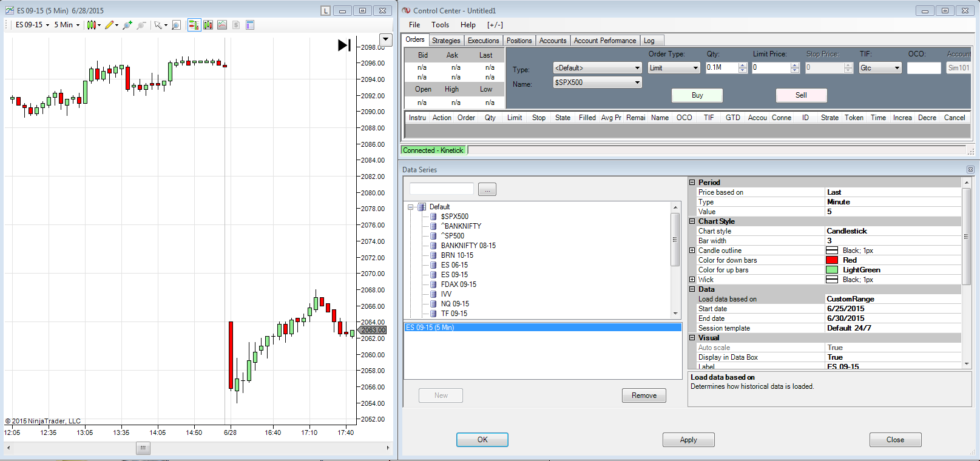The width and height of the screenshot is (980, 461).
Task: Toggle the Chart Trader icon with green and red bars
Action: click(x=194, y=25)
